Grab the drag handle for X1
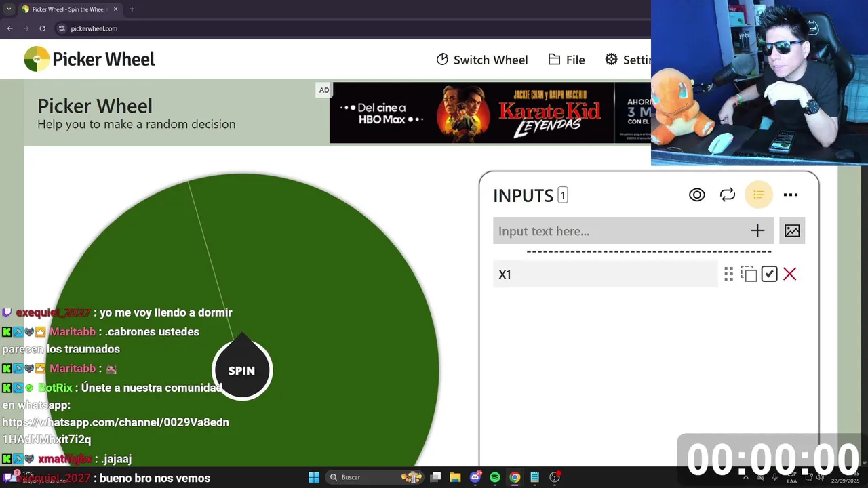 729,274
